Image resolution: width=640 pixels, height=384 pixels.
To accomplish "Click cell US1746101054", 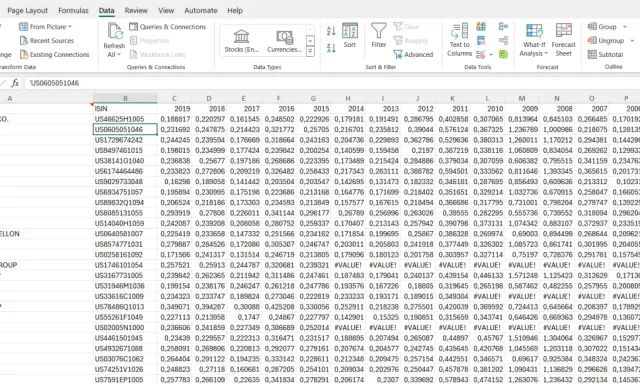I will coord(125,265).
